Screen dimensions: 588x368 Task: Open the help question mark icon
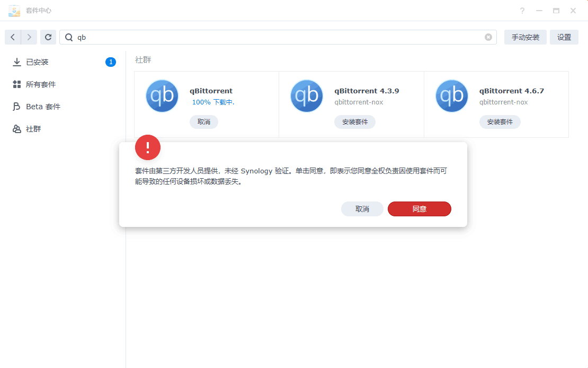coord(522,11)
